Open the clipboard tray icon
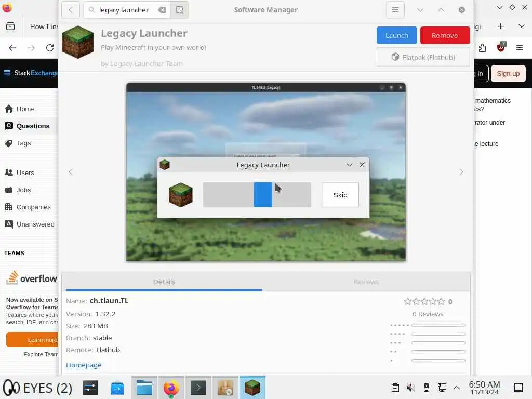The width and height of the screenshot is (532, 399). [395, 388]
